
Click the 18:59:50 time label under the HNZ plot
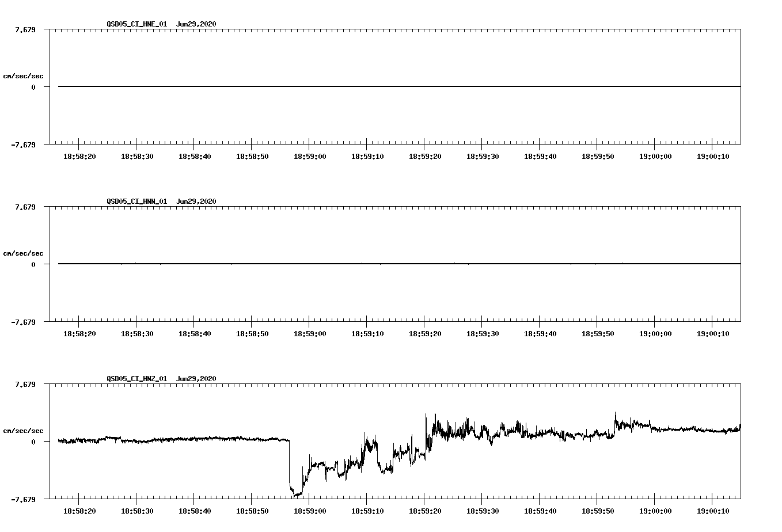coord(597,511)
